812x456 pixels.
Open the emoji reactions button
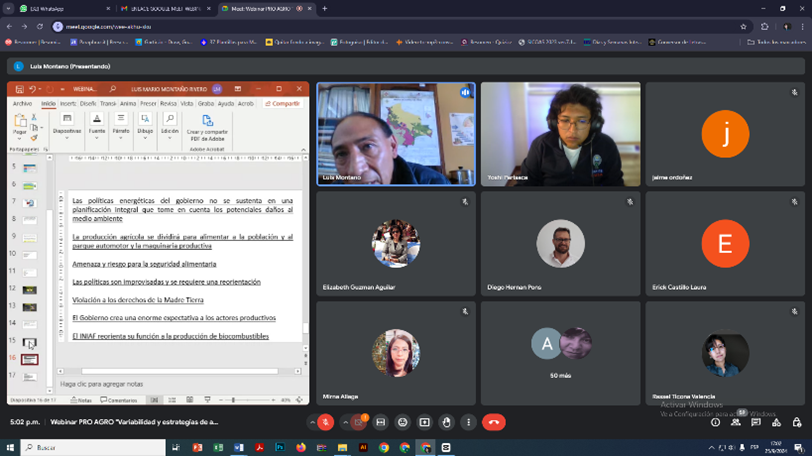pos(402,422)
